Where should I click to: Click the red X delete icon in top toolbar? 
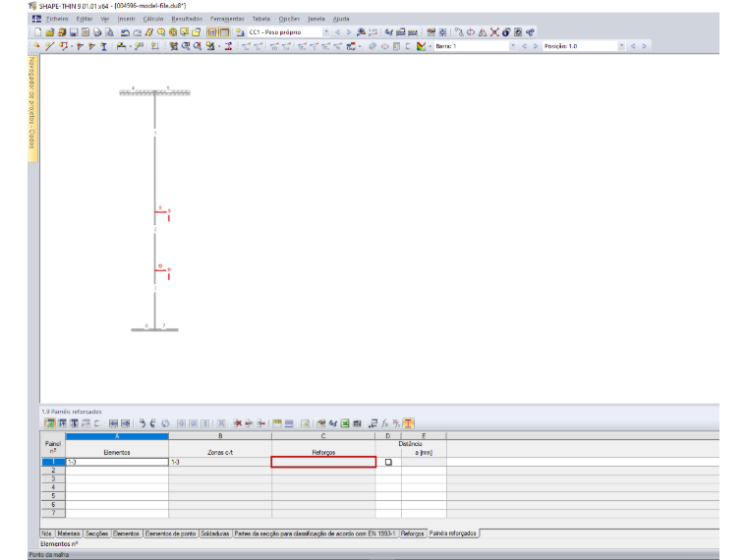point(494,32)
